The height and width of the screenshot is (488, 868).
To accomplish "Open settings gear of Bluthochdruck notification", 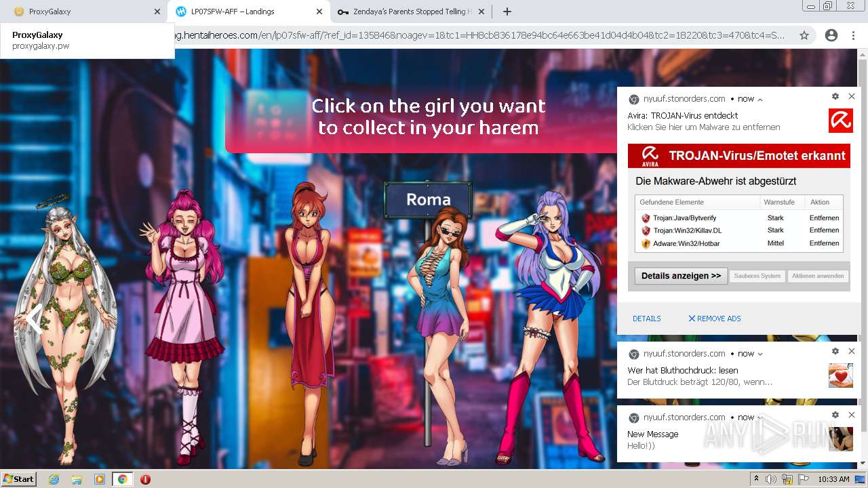I will (835, 351).
